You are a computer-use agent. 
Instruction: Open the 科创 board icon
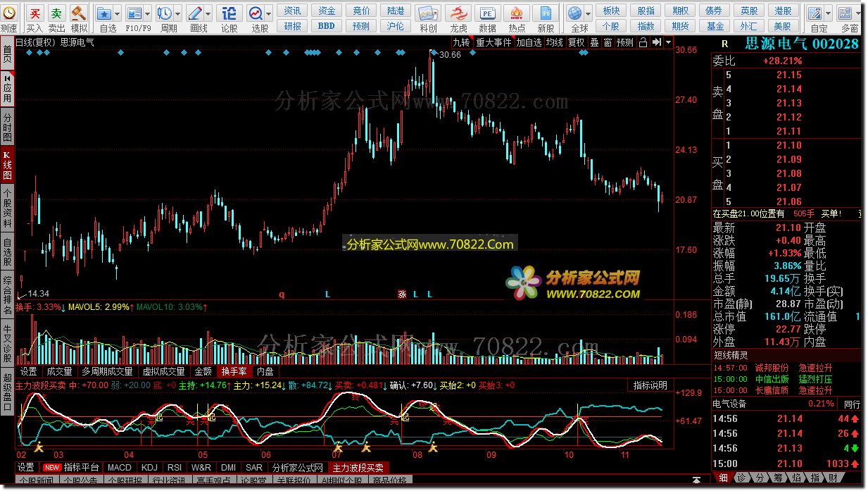(x=427, y=13)
